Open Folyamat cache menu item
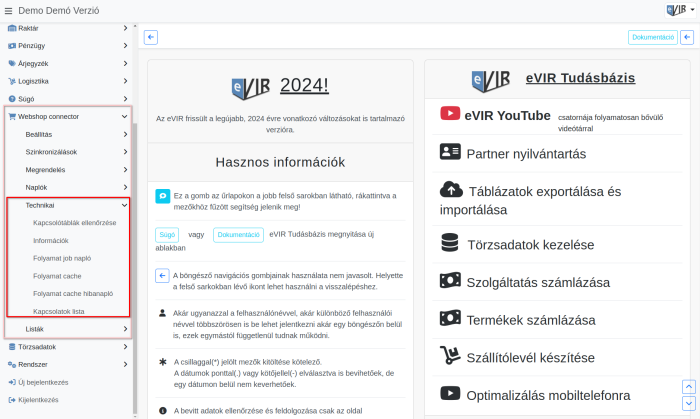Viewport: 700px width, 419px height. [57, 276]
